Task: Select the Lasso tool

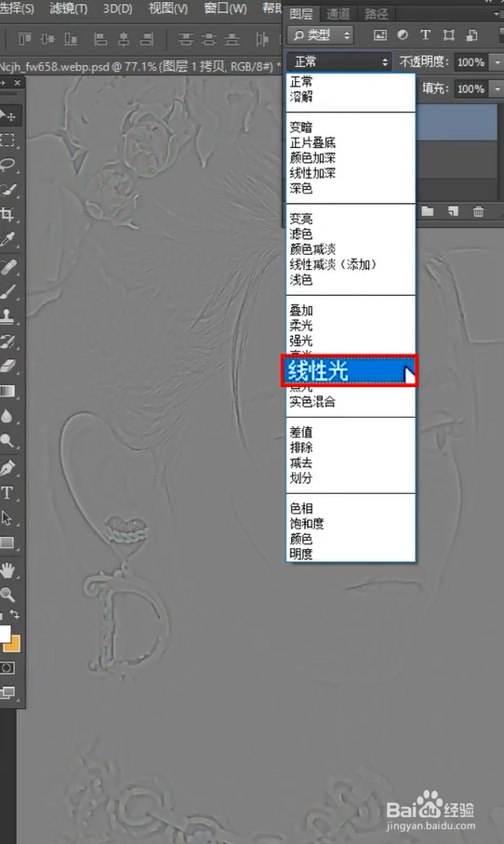Action: click(7, 164)
